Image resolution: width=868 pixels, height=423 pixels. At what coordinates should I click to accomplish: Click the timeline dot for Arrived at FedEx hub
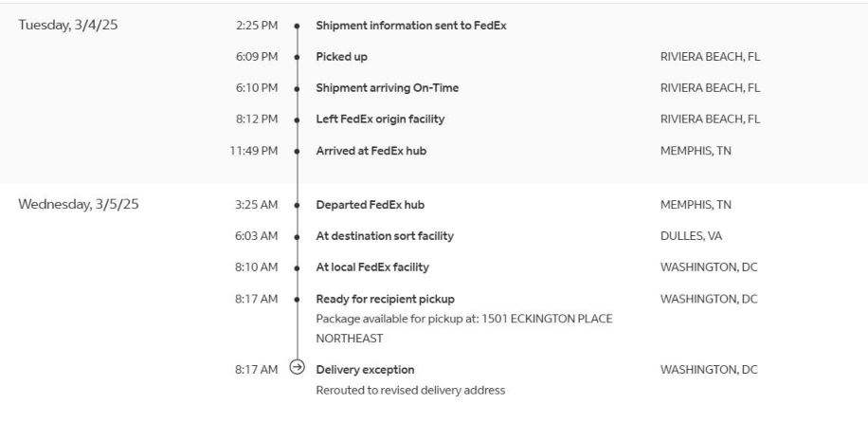click(298, 150)
